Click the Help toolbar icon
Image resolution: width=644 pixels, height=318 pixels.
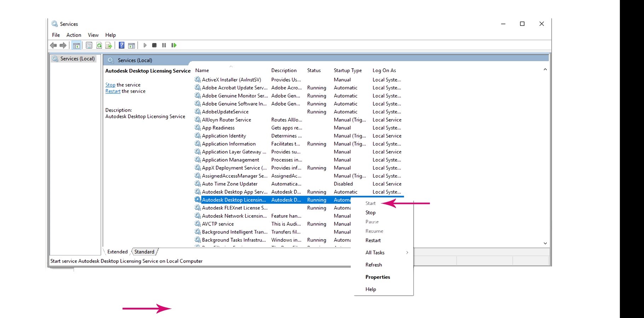121,45
